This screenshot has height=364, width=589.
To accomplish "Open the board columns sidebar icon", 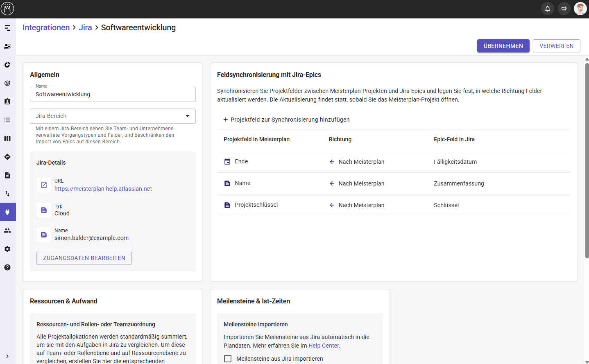I will (7, 138).
